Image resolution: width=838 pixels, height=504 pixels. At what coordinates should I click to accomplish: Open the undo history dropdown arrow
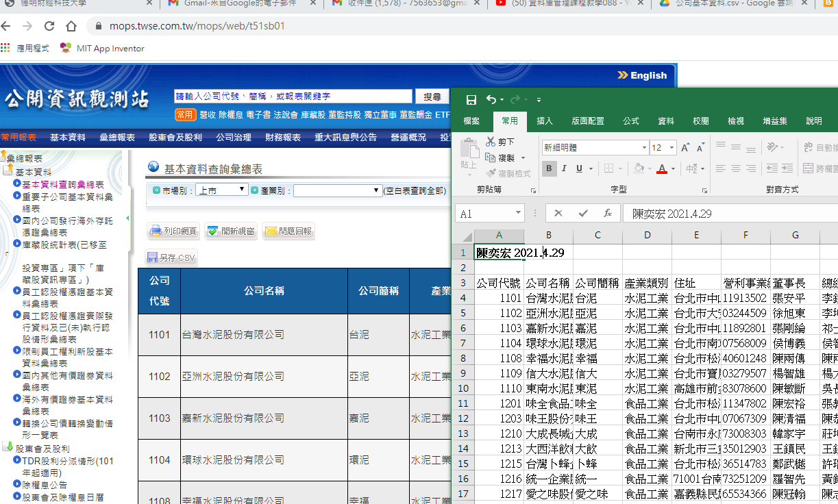click(x=502, y=100)
